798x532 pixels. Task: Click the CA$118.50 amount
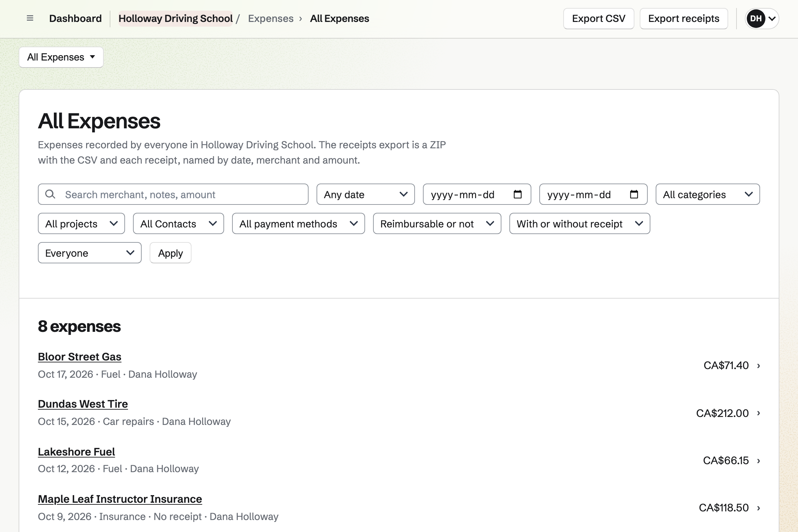point(724,508)
